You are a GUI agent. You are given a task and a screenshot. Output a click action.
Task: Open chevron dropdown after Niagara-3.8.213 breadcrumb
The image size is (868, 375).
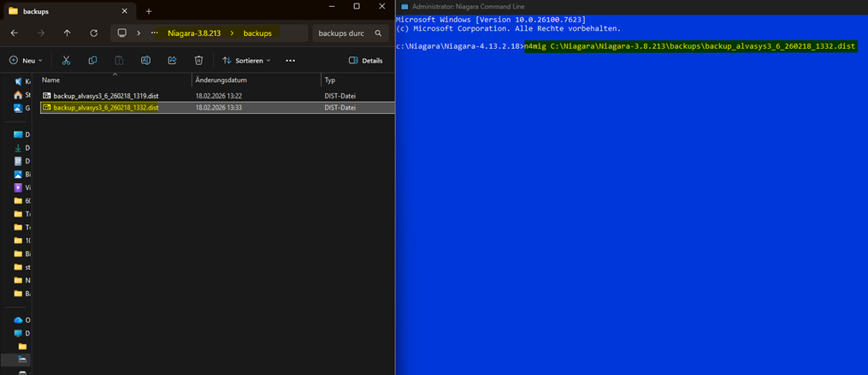(232, 33)
